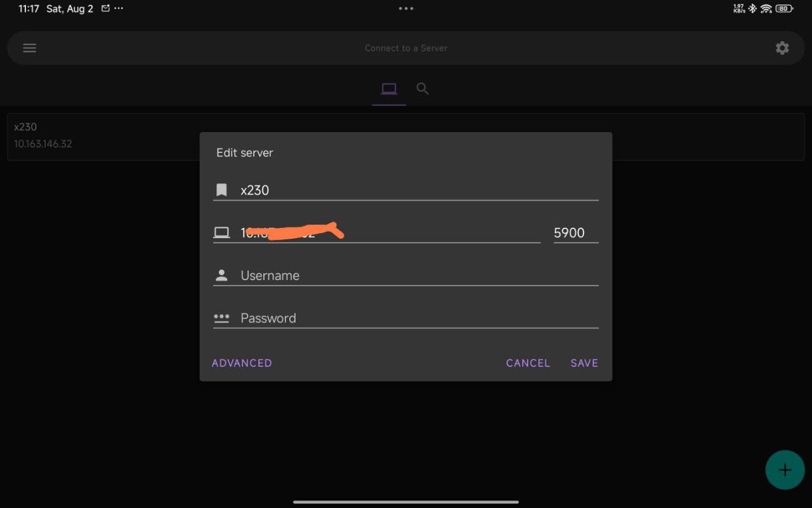The width and height of the screenshot is (812, 508).
Task: Click the password asterisks icon
Action: tap(221, 318)
